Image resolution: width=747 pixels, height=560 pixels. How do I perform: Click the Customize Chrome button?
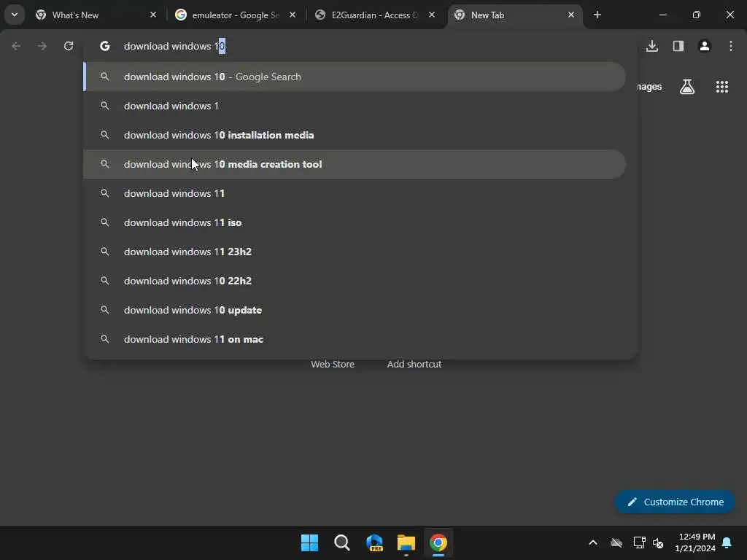[675, 502]
